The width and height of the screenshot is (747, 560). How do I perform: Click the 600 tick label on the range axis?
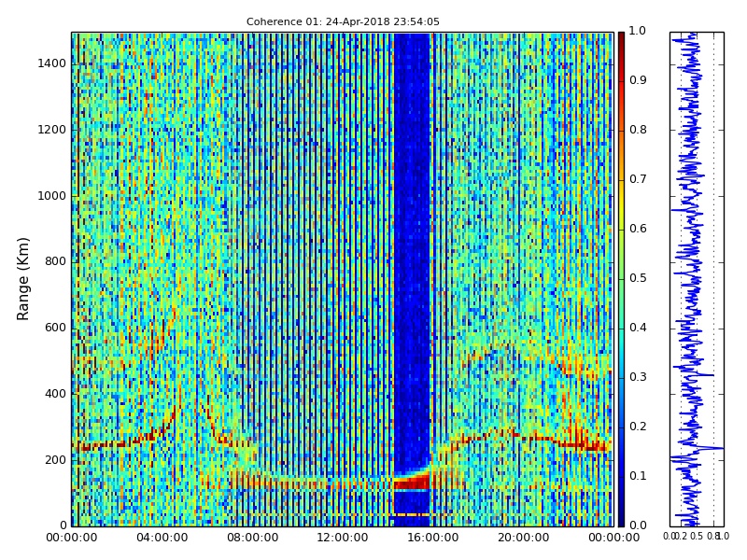[x=55, y=328]
